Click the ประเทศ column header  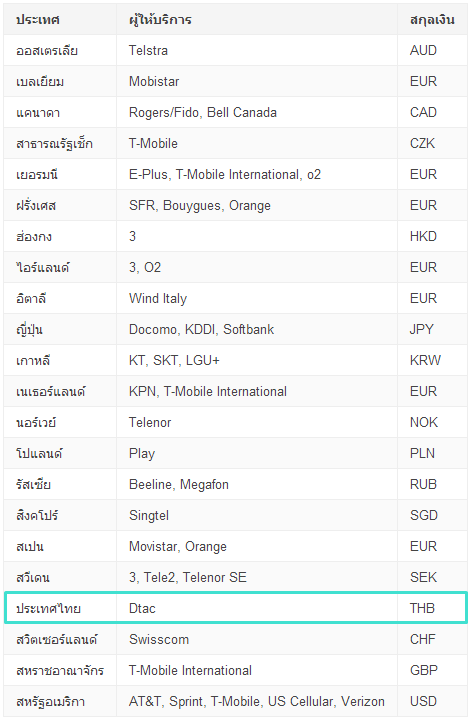(x=60, y=19)
